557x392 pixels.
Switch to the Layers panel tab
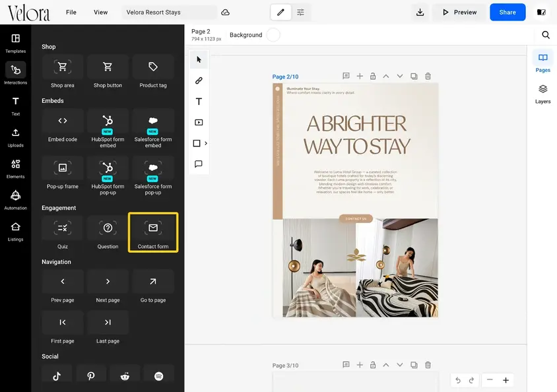tap(542, 94)
